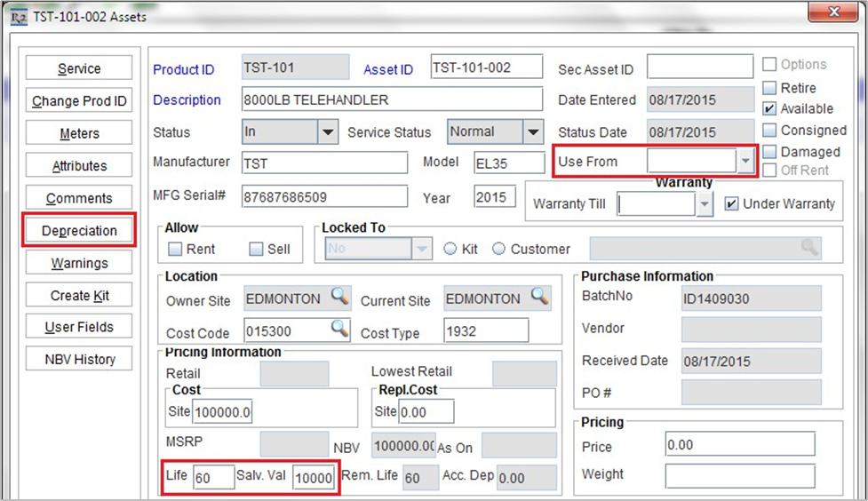Click the Owner Site search magnifier icon
The image size is (868, 501).
[x=340, y=298]
